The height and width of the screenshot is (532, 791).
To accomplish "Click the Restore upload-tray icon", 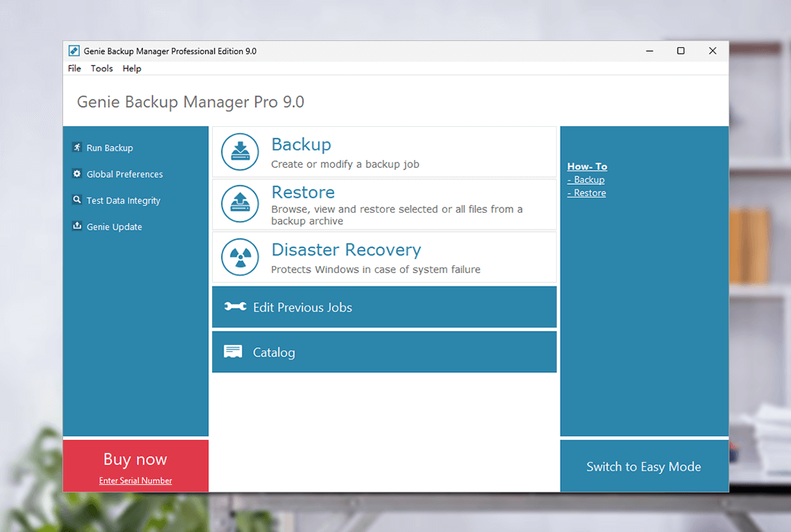I will coord(240,204).
